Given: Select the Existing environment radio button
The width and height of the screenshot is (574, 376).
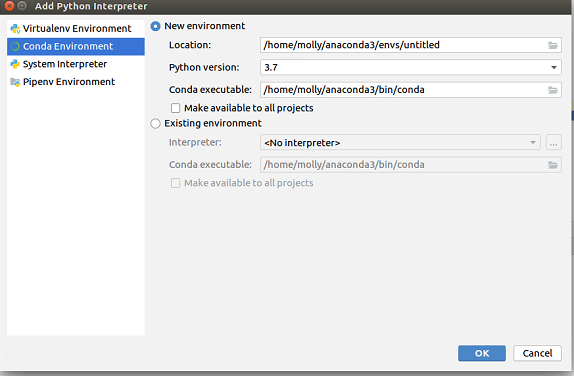Looking at the screenshot, I should click(x=155, y=123).
